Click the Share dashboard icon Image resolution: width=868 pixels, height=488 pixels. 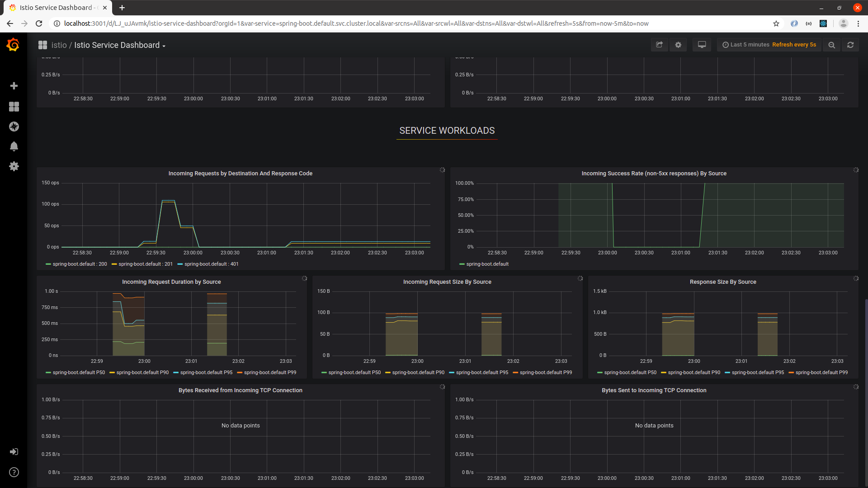coord(659,45)
